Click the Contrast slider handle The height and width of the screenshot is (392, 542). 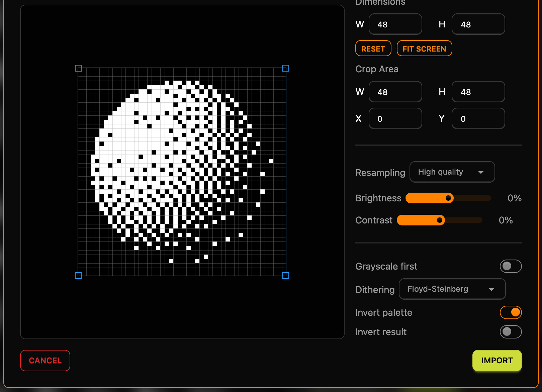coord(440,220)
